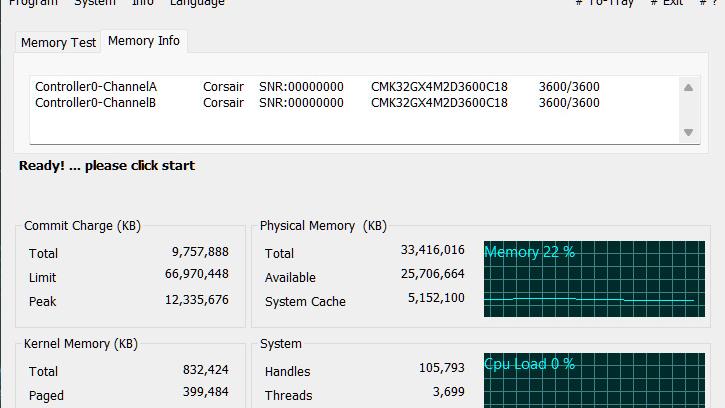Click the memory list scroll down arrow

(x=688, y=132)
